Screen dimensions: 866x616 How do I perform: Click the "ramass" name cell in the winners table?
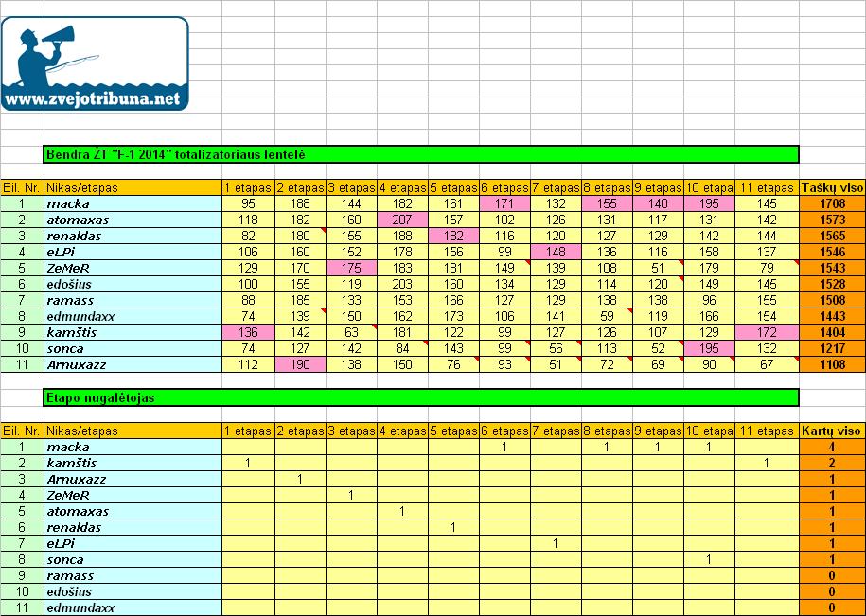click(x=132, y=575)
